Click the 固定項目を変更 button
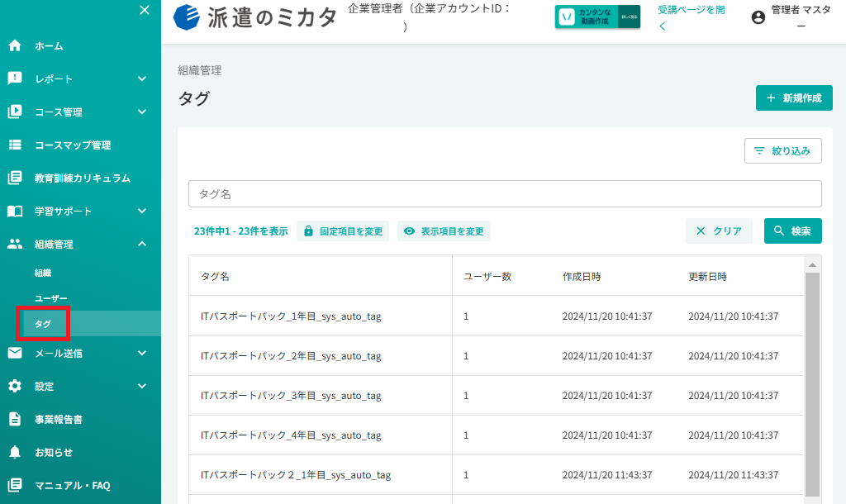Viewport: 846px width, 504px height. [343, 231]
